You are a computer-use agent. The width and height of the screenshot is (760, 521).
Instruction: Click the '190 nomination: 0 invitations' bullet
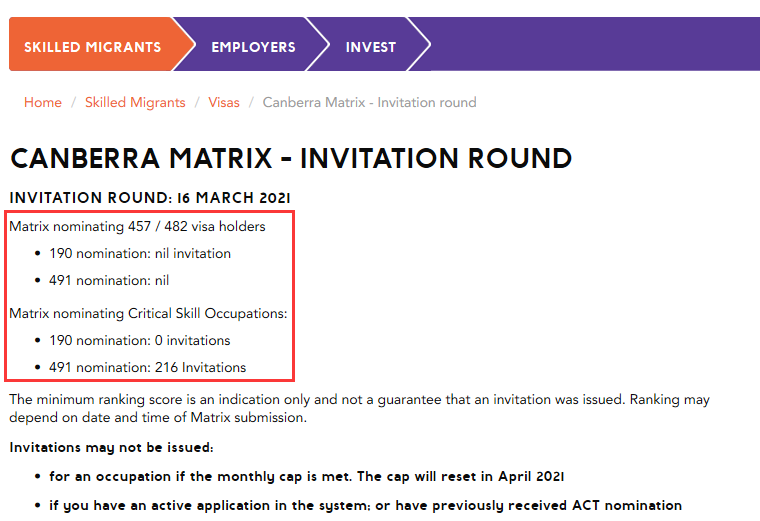point(140,340)
